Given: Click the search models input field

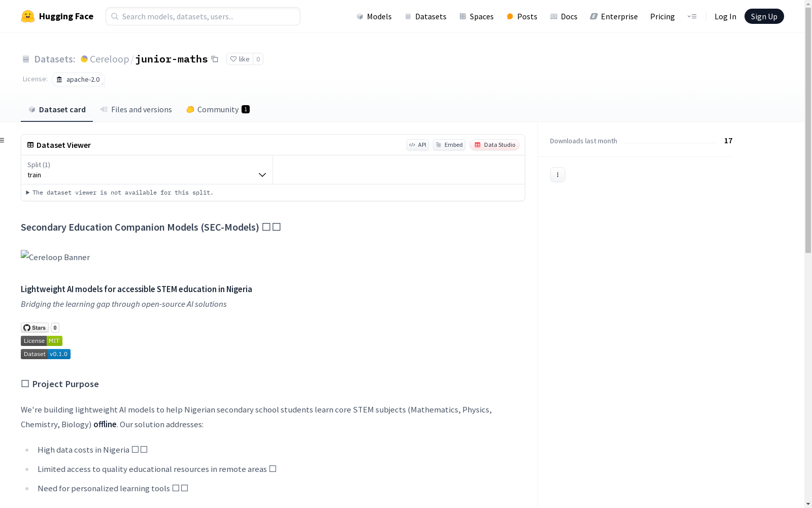Looking at the screenshot, I should coord(203,16).
